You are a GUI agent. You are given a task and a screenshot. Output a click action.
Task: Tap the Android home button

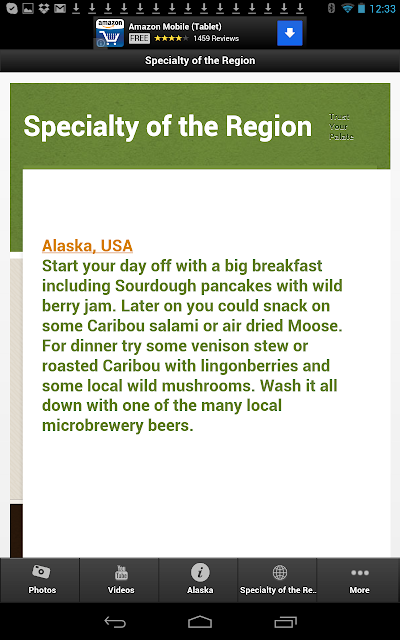point(200,622)
